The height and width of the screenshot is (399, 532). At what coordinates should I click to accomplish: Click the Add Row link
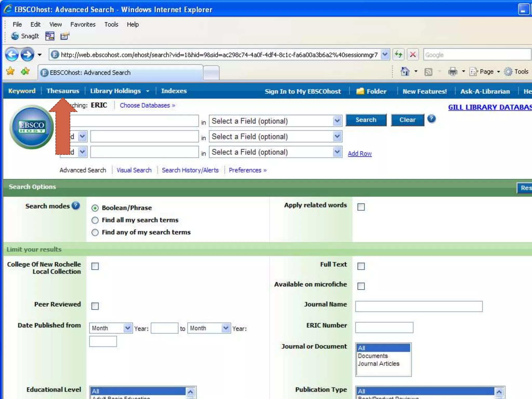[x=360, y=154]
